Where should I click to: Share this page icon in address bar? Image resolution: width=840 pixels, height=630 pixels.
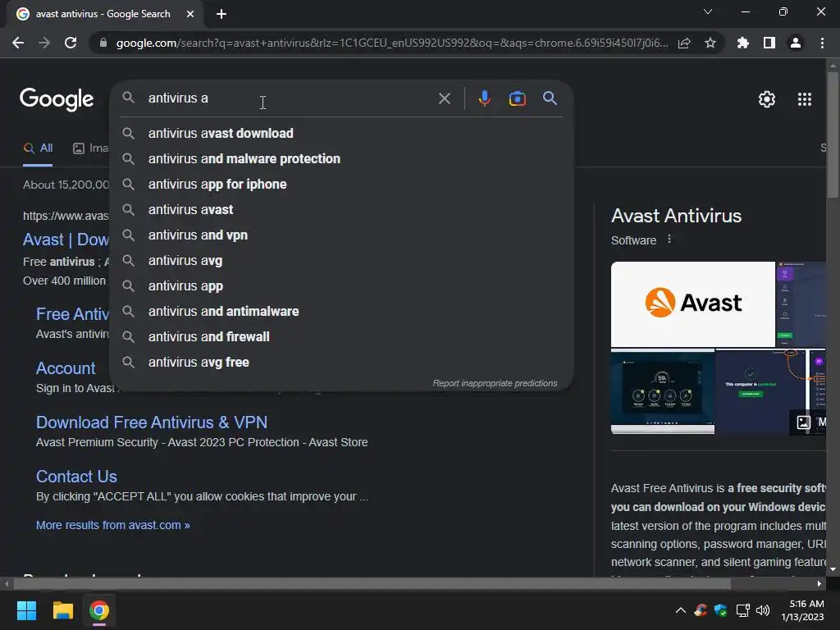coord(684,43)
